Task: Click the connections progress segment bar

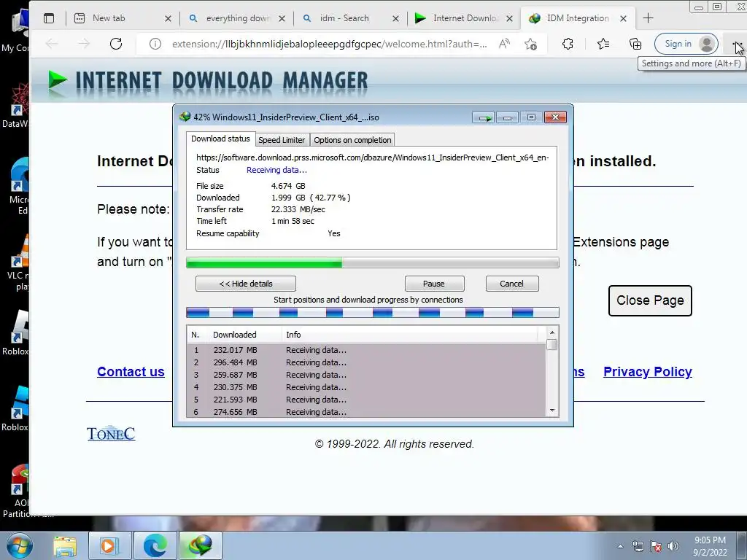Action: (x=372, y=312)
